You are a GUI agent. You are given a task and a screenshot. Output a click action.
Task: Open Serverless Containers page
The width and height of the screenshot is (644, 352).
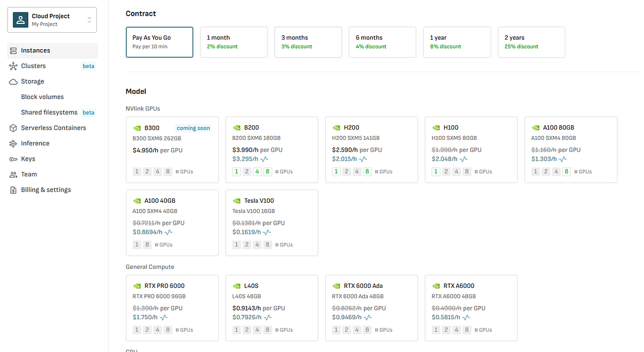(53, 128)
